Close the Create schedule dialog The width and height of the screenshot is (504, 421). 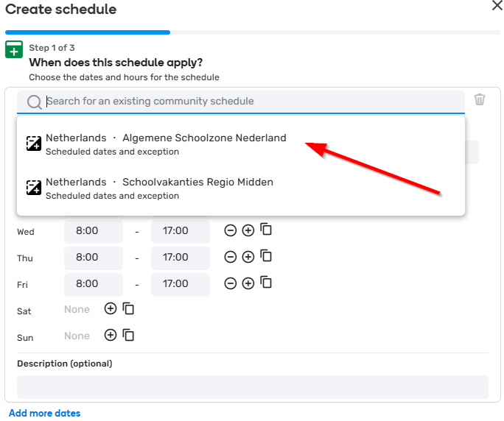tap(497, 6)
